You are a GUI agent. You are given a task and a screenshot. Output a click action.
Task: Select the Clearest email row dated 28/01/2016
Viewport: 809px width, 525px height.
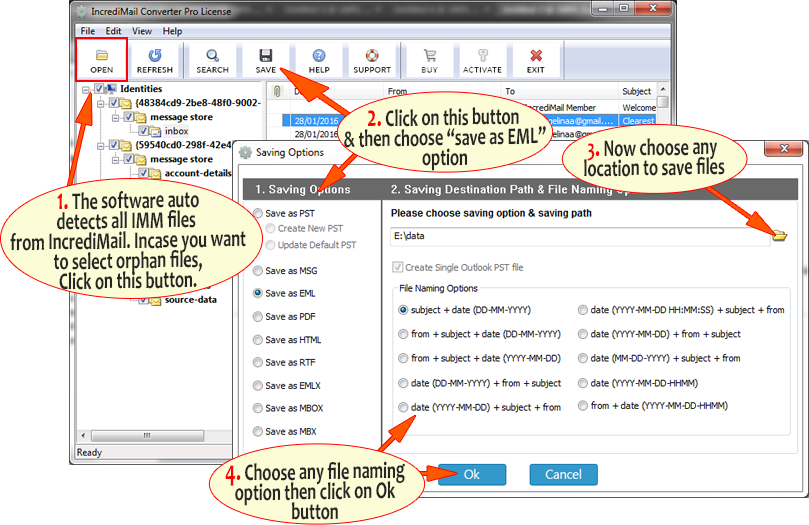[470, 121]
